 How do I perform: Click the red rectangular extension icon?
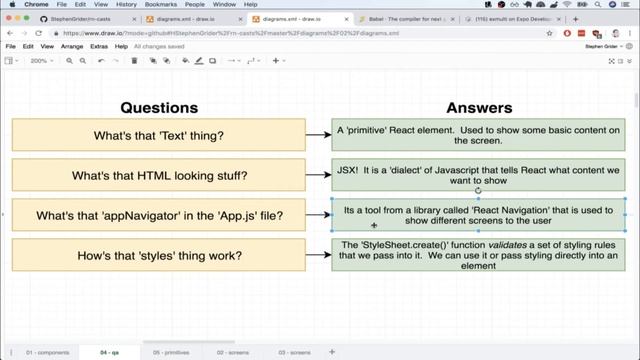[x=581, y=33]
